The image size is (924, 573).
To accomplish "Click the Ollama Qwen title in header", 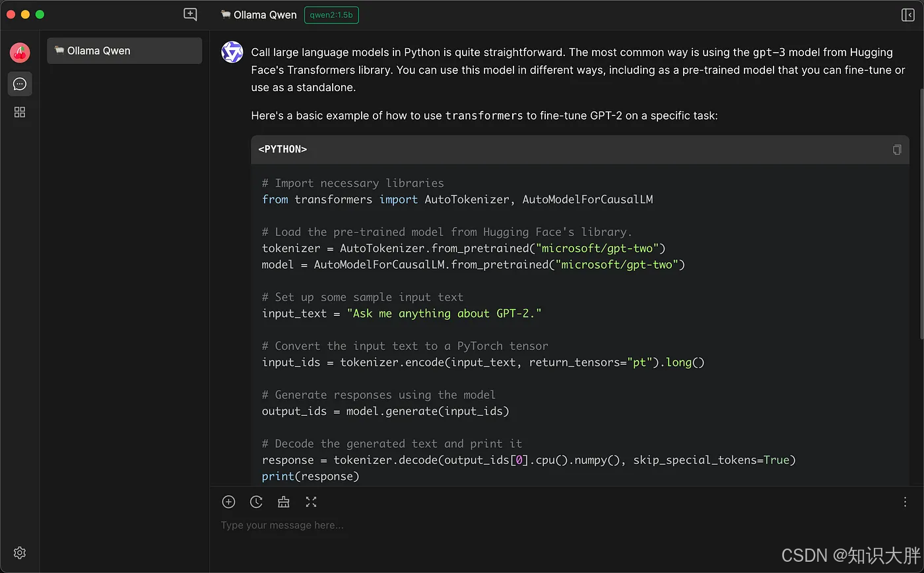I will (x=259, y=15).
